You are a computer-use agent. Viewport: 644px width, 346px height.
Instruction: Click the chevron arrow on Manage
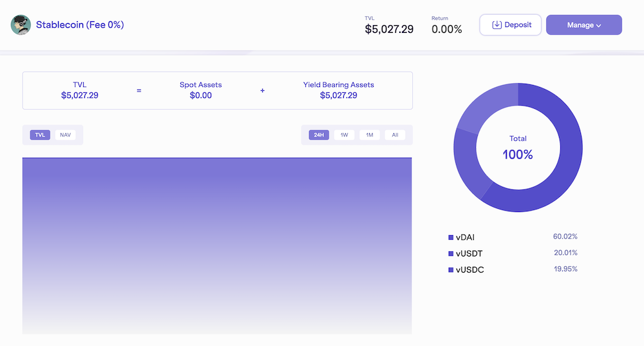[599, 26]
